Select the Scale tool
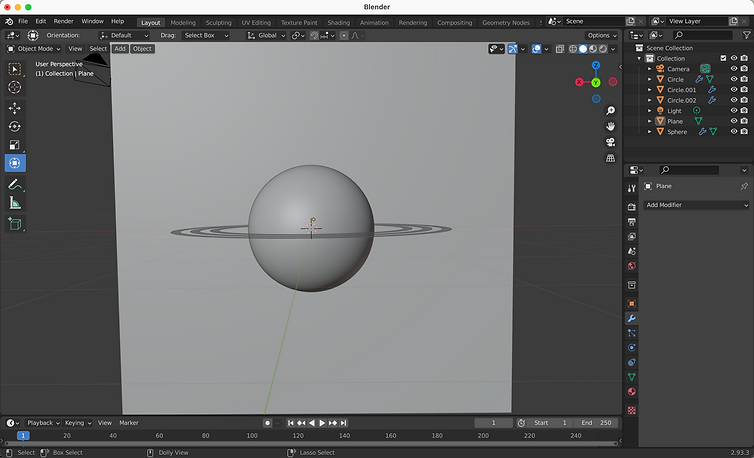The image size is (754, 458). pos(15,145)
